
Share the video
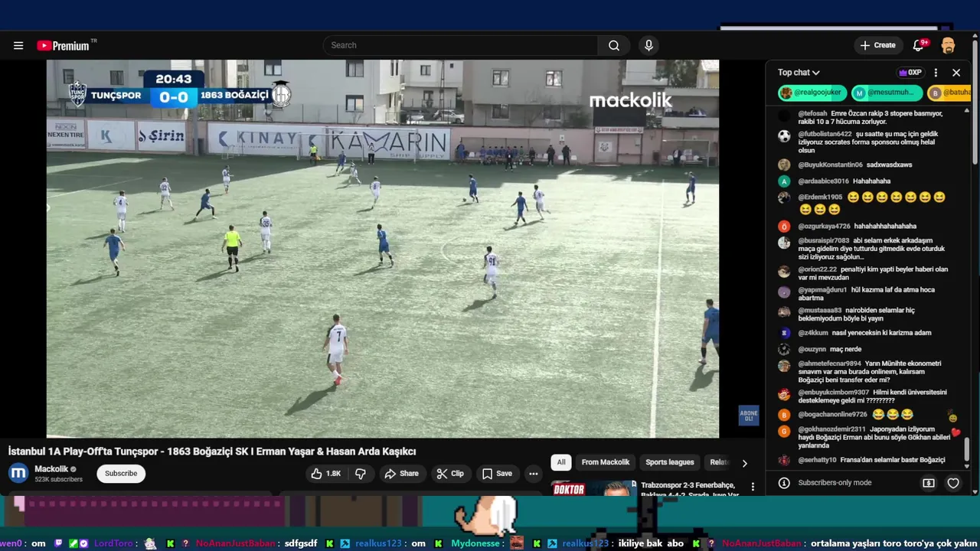click(402, 474)
